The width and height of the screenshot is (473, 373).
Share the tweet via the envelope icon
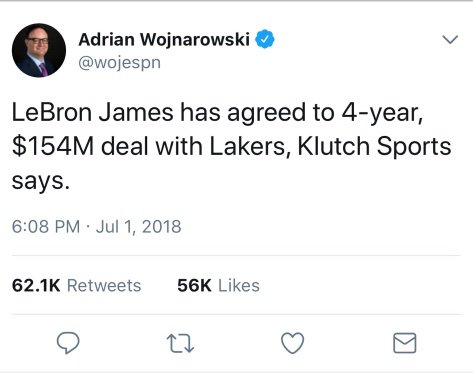[405, 343]
